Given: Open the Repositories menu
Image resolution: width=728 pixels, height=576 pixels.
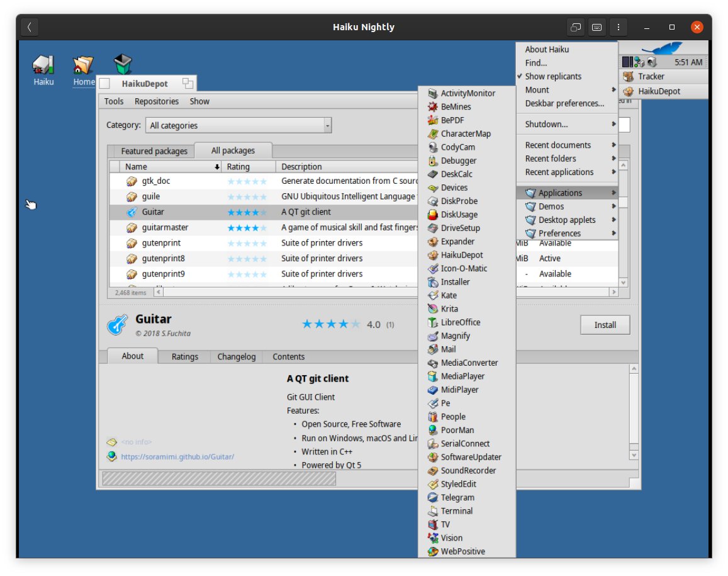Looking at the screenshot, I should pyautogui.click(x=157, y=101).
